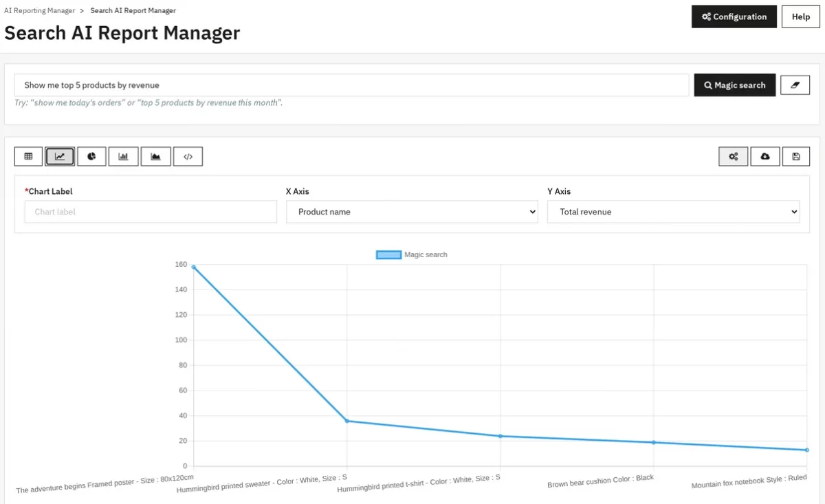Show the code view icon
Image resolution: width=825 pixels, height=504 pixels.
(x=188, y=157)
